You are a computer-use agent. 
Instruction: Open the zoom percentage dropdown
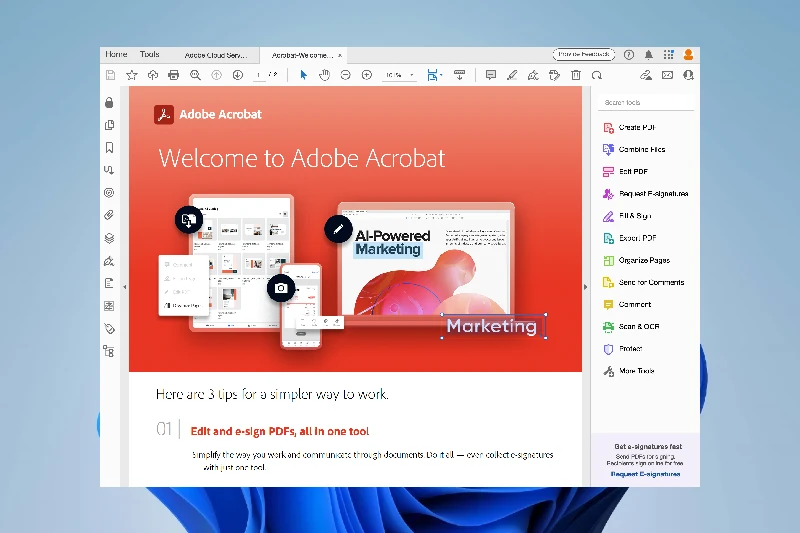pos(399,75)
